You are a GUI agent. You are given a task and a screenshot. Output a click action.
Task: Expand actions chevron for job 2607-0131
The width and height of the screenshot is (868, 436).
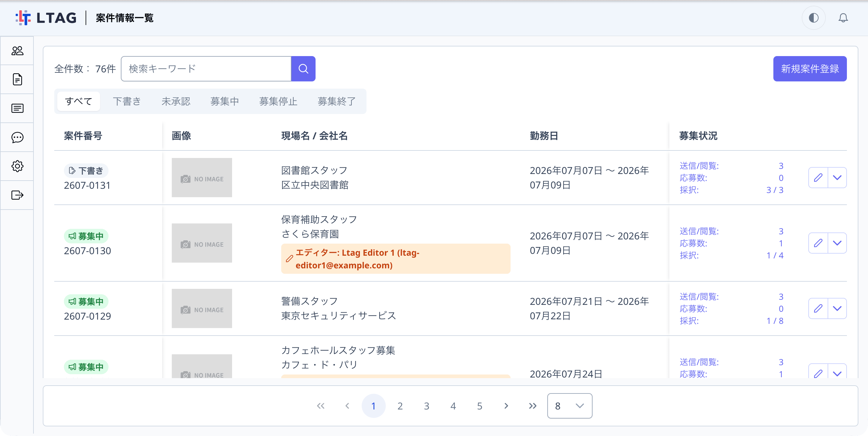[x=837, y=177]
